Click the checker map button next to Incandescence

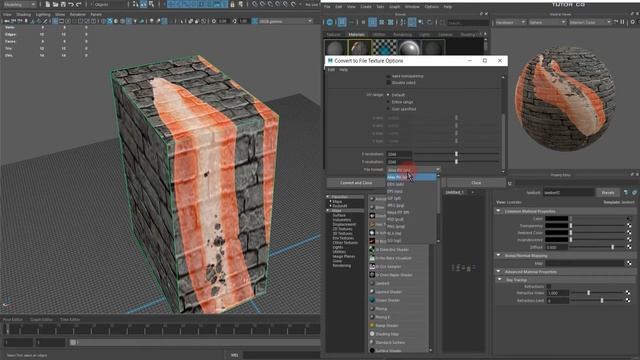click(629, 240)
